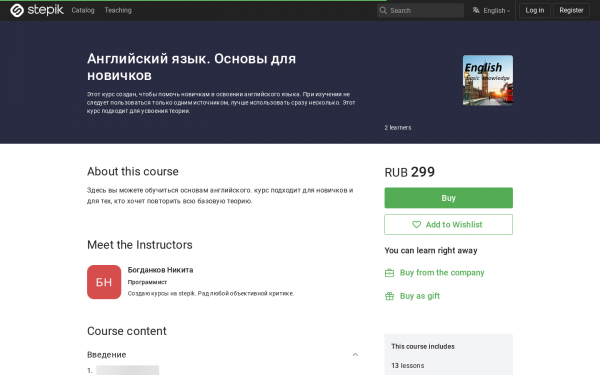Click the Meet the Instructors heading
This screenshot has height=375, width=600.
pos(140,245)
